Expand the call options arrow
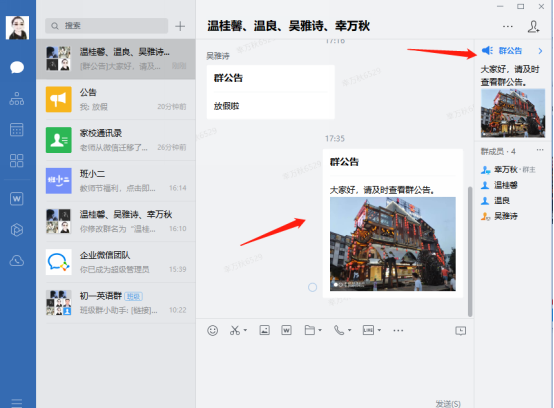The width and height of the screenshot is (554, 408). pyautogui.click(x=349, y=330)
